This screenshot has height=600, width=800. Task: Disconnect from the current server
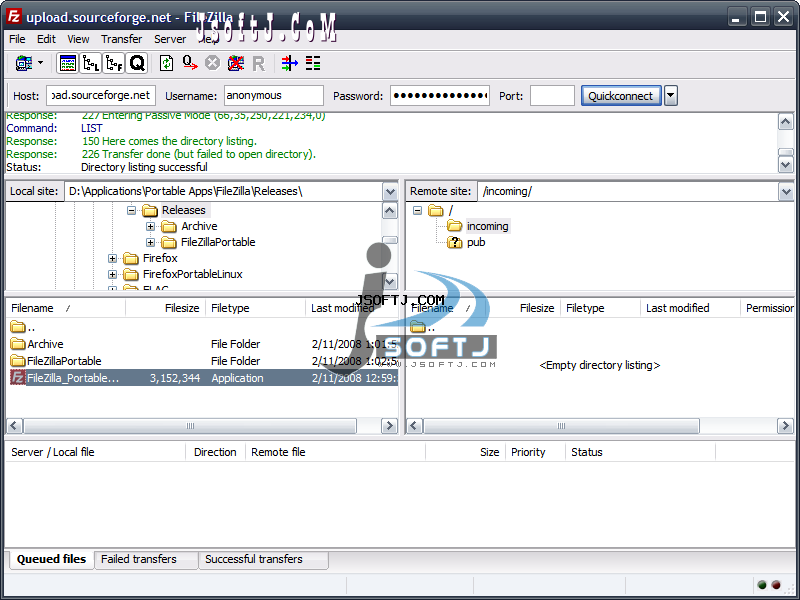[235, 63]
